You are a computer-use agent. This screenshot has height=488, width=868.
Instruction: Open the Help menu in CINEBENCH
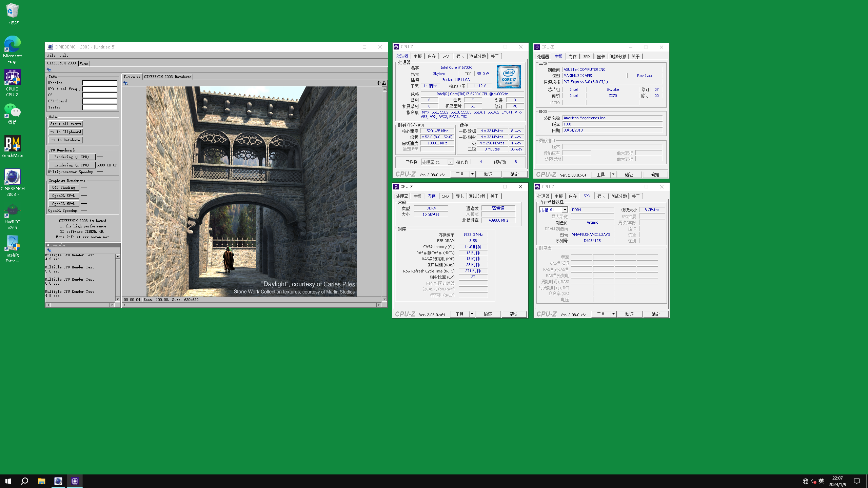[x=64, y=55]
